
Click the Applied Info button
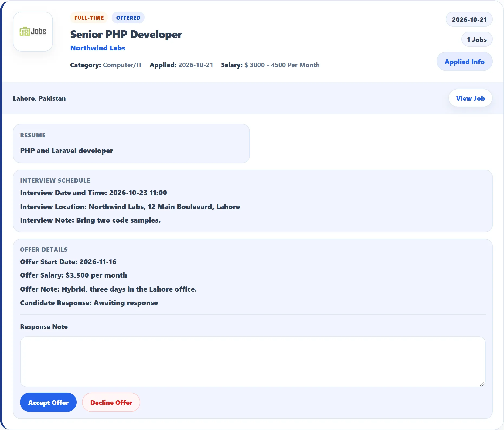(464, 62)
